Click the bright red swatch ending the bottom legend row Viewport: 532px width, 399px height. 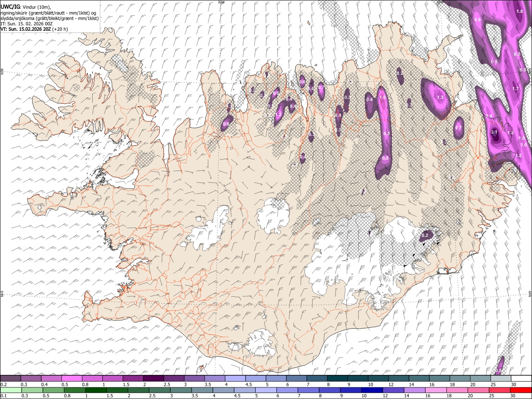521,390
